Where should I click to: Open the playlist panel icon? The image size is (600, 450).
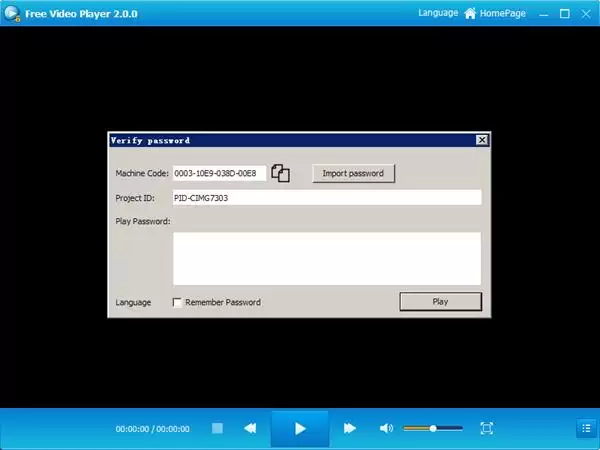tap(586, 428)
